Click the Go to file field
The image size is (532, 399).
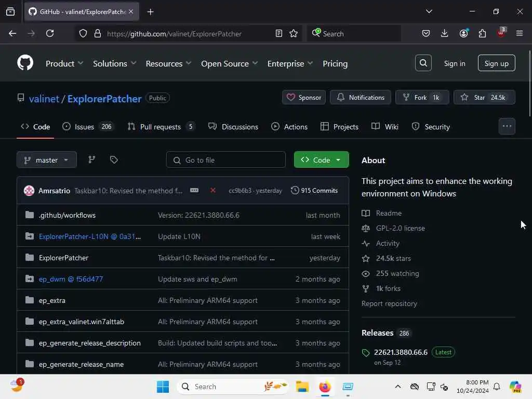(225, 160)
